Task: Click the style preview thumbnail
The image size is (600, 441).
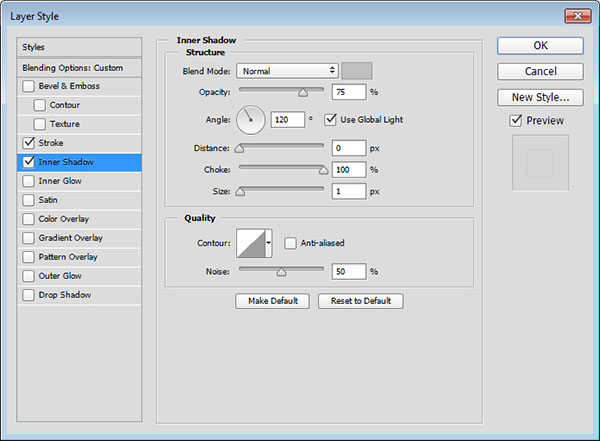Action: 540,162
